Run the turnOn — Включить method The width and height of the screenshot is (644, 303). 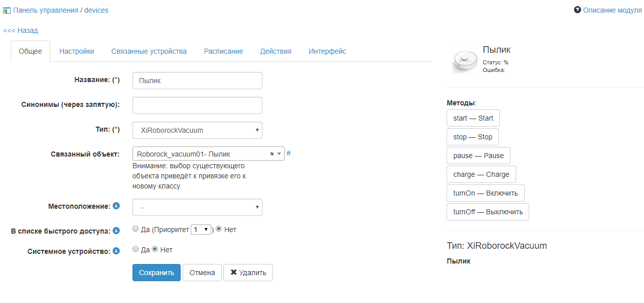click(x=486, y=193)
